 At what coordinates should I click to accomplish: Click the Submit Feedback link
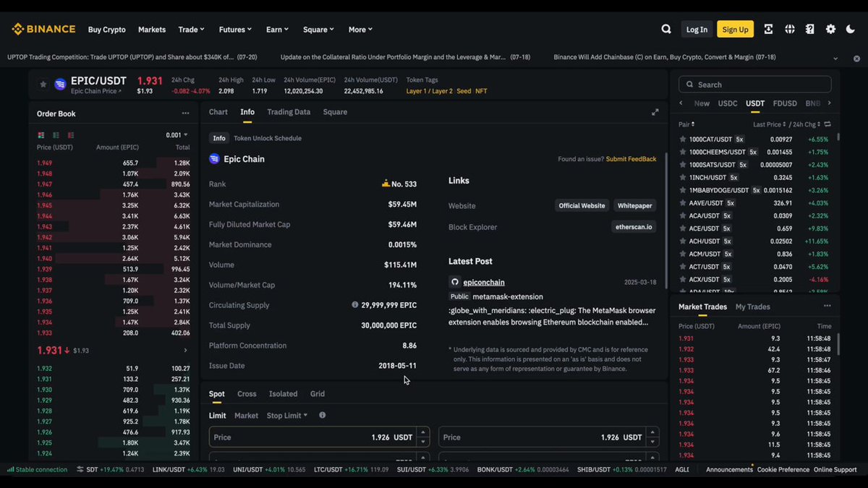631,159
